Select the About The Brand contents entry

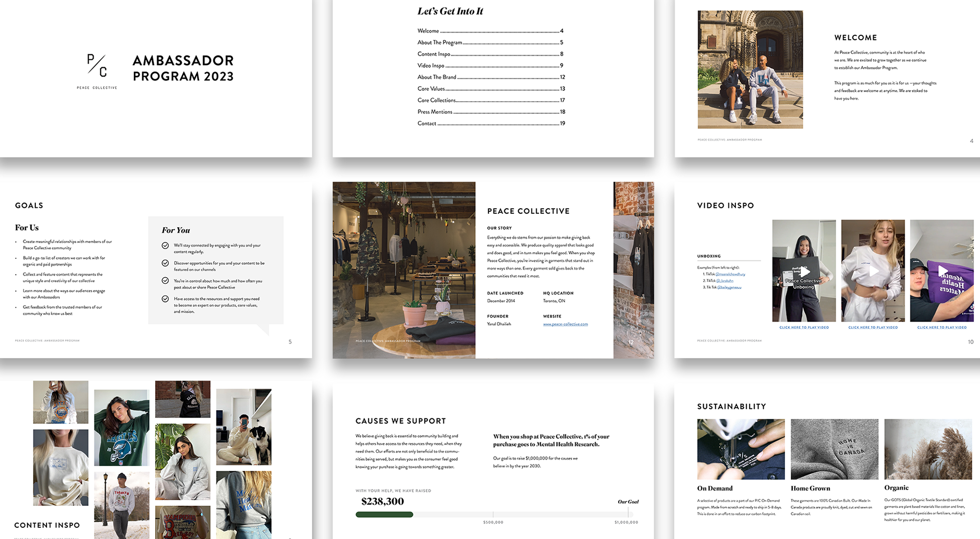491,77
